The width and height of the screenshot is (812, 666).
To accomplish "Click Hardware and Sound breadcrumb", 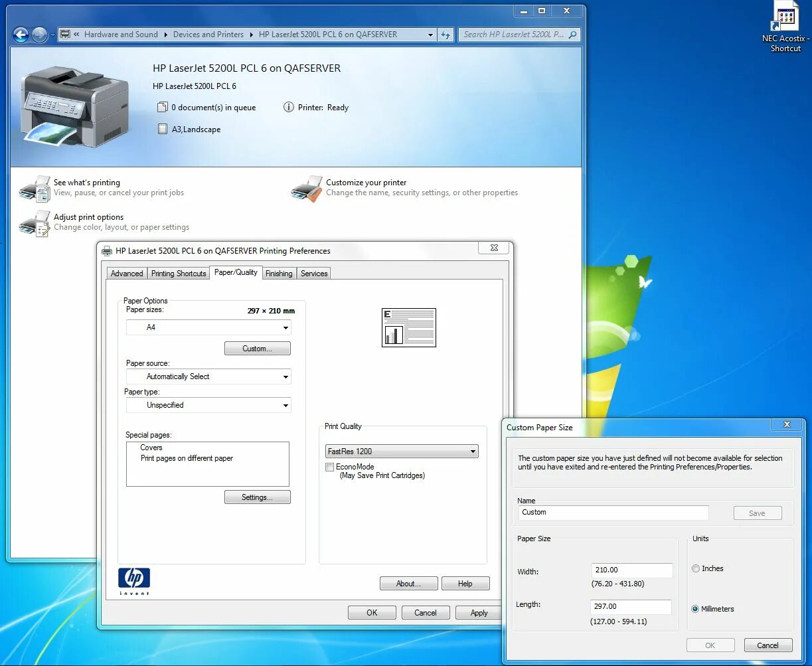I will [121, 35].
